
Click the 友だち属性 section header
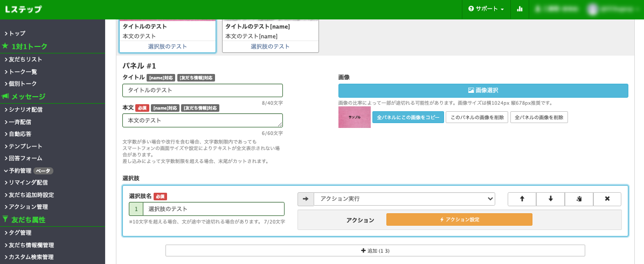[24, 220]
